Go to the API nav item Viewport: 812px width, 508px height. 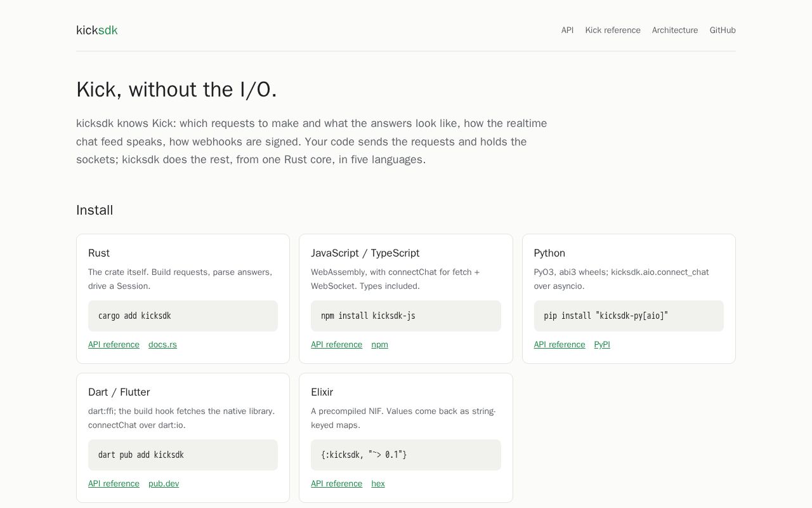[x=567, y=30]
